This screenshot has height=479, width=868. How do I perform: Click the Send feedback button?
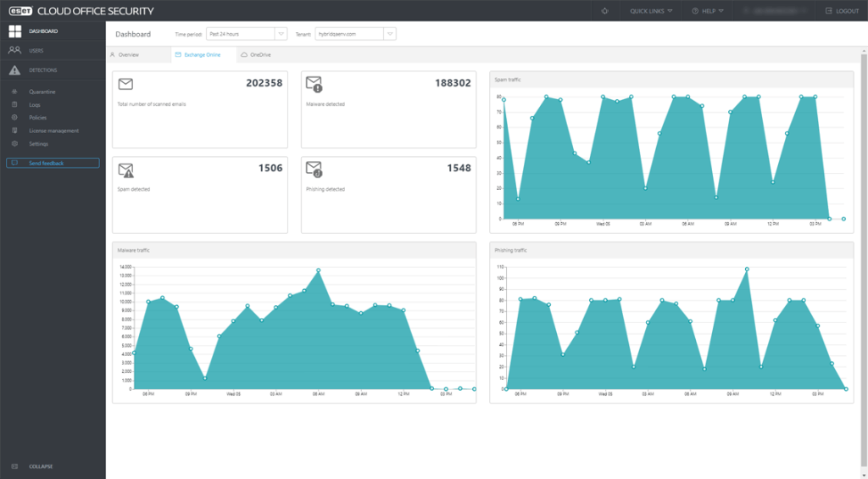pos(53,163)
